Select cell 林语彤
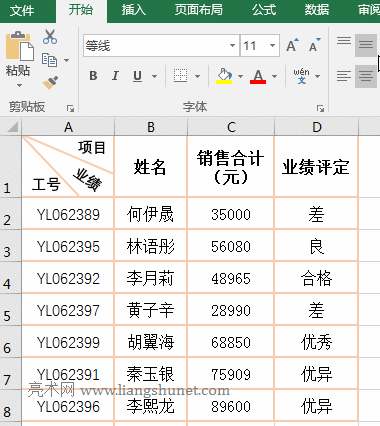The height and width of the screenshot is (426, 380). (x=151, y=246)
